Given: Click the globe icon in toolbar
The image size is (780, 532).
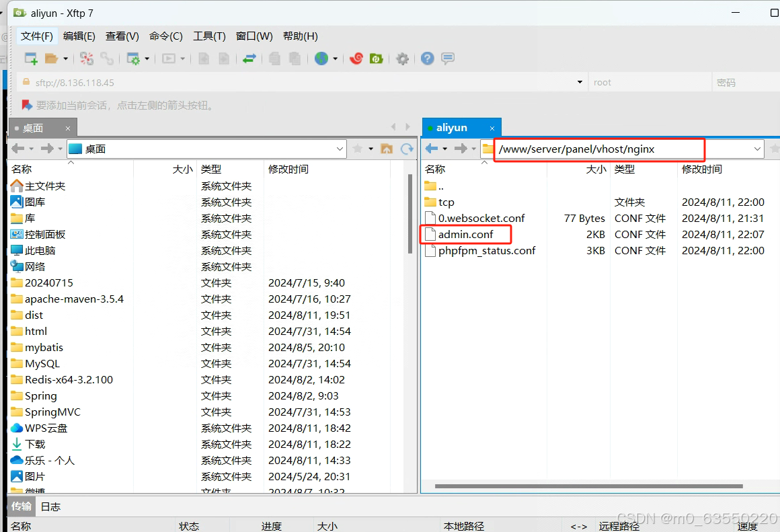Looking at the screenshot, I should click(x=321, y=59).
